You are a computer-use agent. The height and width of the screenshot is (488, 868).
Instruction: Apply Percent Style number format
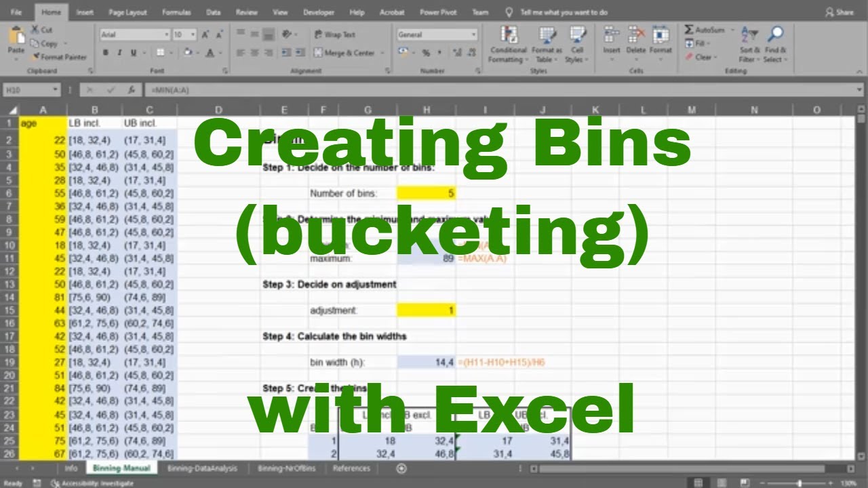[426, 53]
